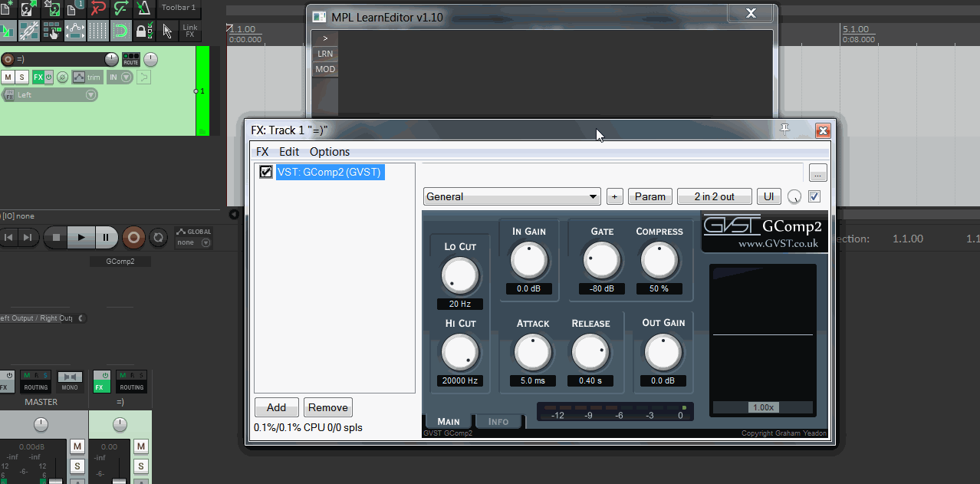
Task: Toggle the snap magnet icon
Action: pyautogui.click(x=120, y=31)
